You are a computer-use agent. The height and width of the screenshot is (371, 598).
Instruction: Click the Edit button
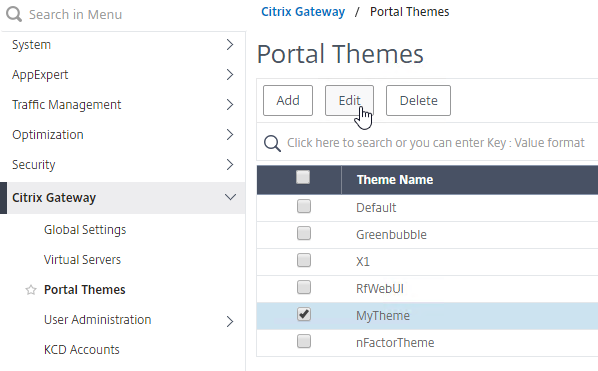pyautogui.click(x=349, y=100)
